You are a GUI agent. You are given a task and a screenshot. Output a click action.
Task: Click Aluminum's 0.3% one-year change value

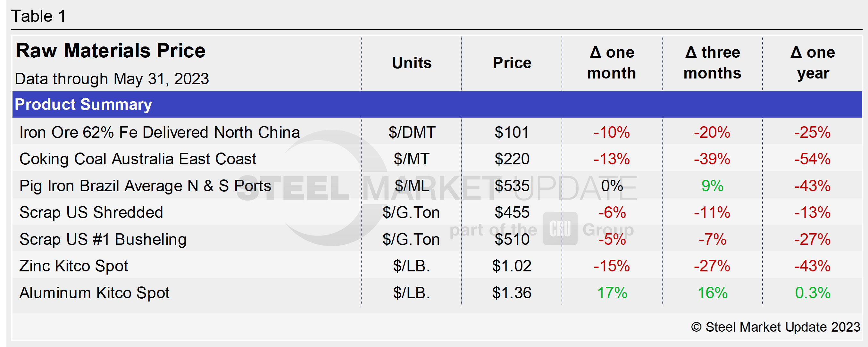[813, 293]
